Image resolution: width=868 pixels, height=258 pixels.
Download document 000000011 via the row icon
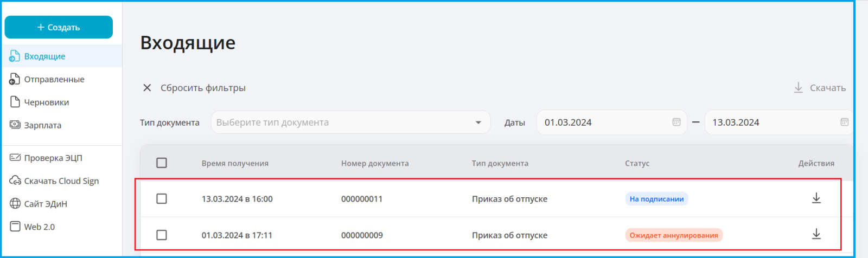pos(816,198)
